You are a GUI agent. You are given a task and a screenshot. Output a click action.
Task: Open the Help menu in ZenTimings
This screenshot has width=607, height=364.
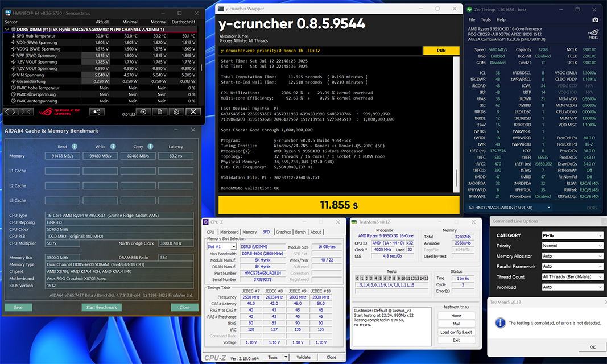pos(501,20)
